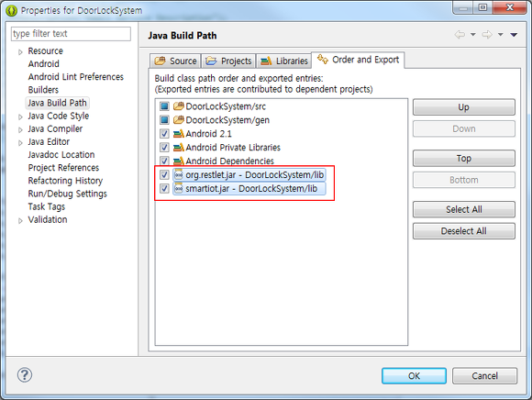The width and height of the screenshot is (532, 400).
Task: Expand the Validation tree node
Action: 20,221
